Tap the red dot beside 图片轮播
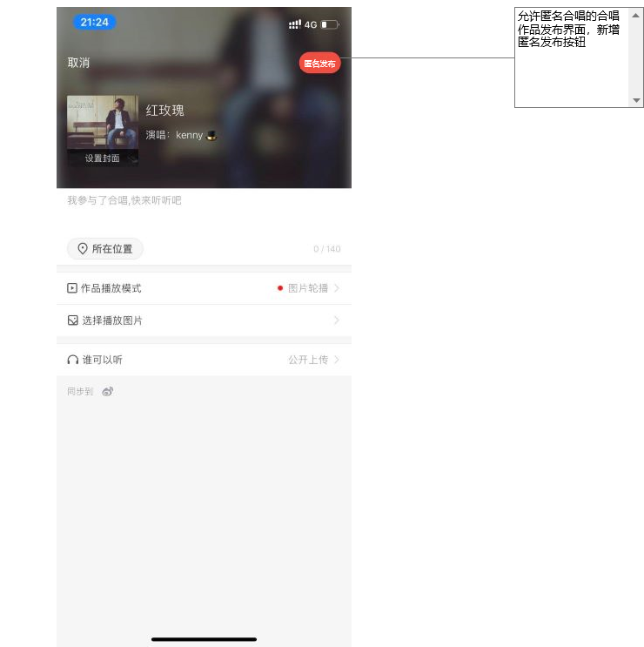This screenshot has height=647, width=644. click(280, 288)
